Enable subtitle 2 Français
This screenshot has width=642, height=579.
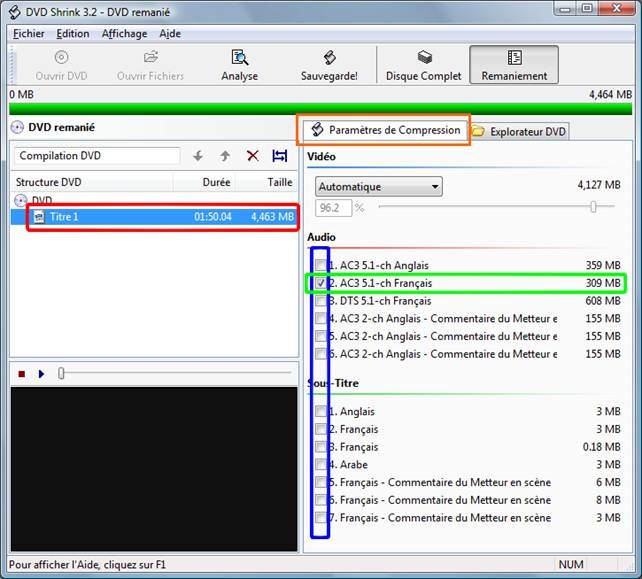pyautogui.click(x=320, y=429)
